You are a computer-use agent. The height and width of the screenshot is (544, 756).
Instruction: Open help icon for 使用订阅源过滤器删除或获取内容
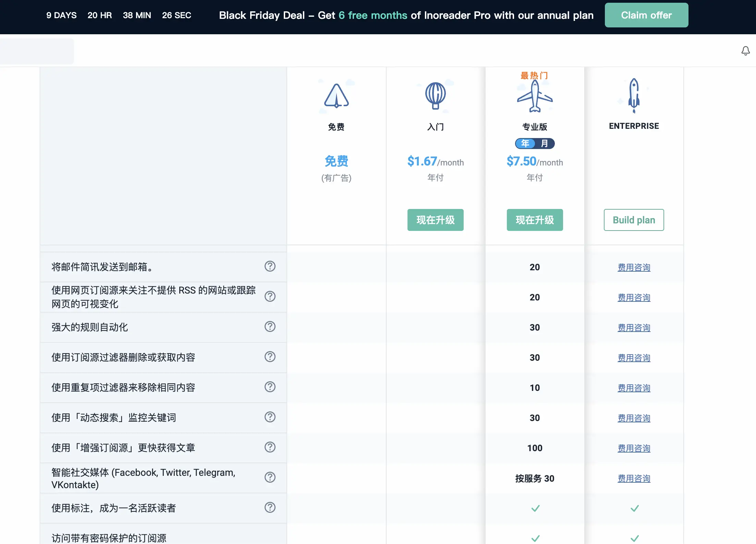[270, 357]
